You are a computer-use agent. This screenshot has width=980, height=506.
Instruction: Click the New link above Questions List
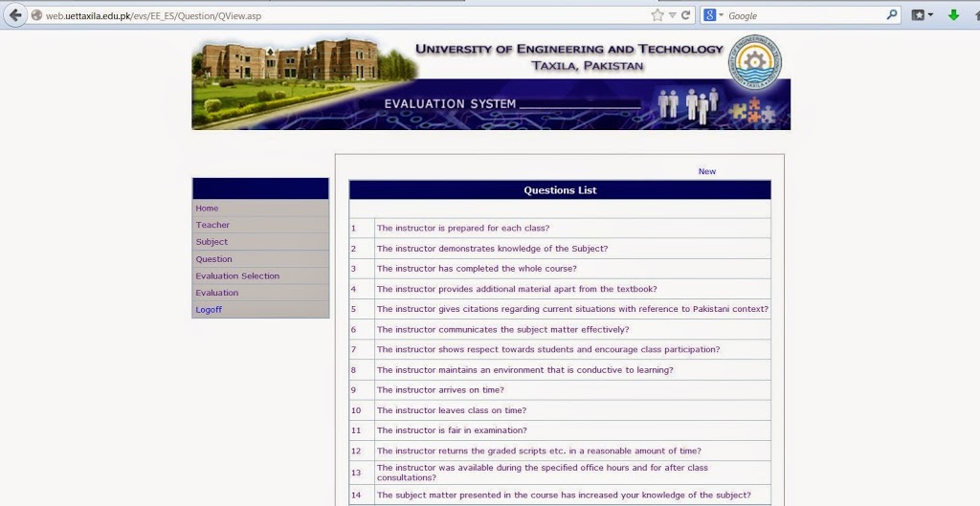[707, 171]
